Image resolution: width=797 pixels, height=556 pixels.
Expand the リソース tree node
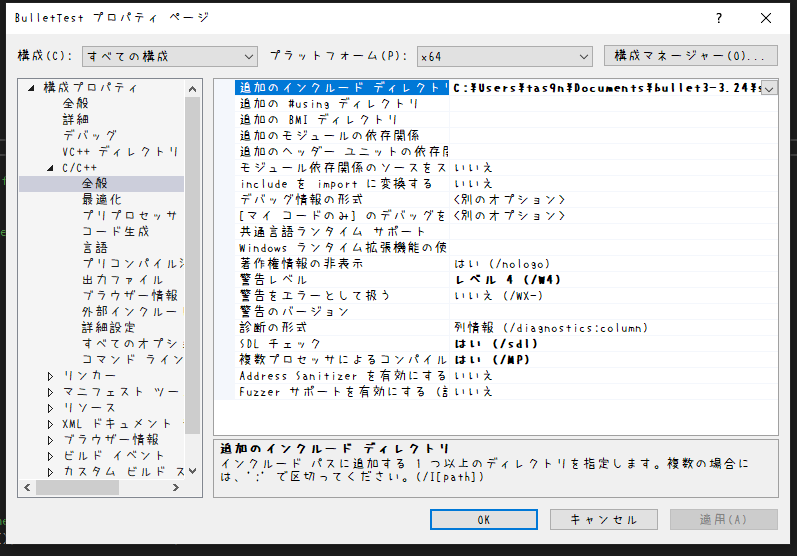point(50,408)
